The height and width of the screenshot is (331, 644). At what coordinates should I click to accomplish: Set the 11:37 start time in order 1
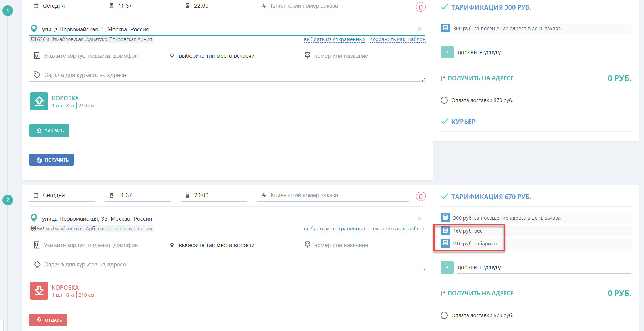click(138, 6)
